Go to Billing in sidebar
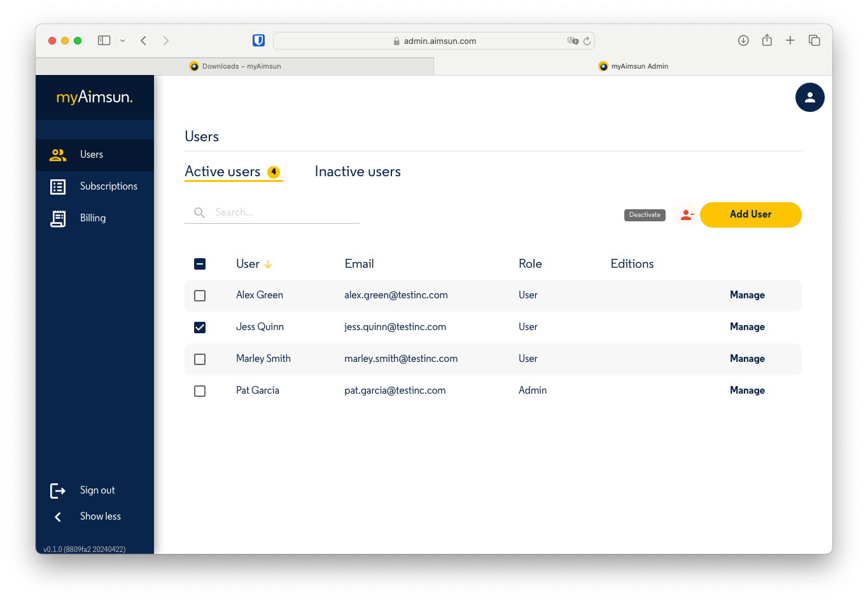The image size is (868, 601). pos(92,218)
